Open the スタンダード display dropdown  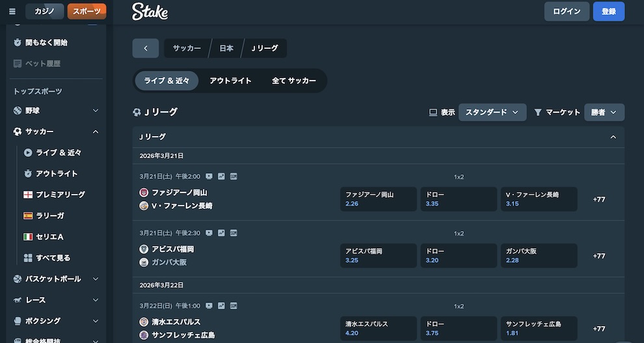[x=492, y=112]
